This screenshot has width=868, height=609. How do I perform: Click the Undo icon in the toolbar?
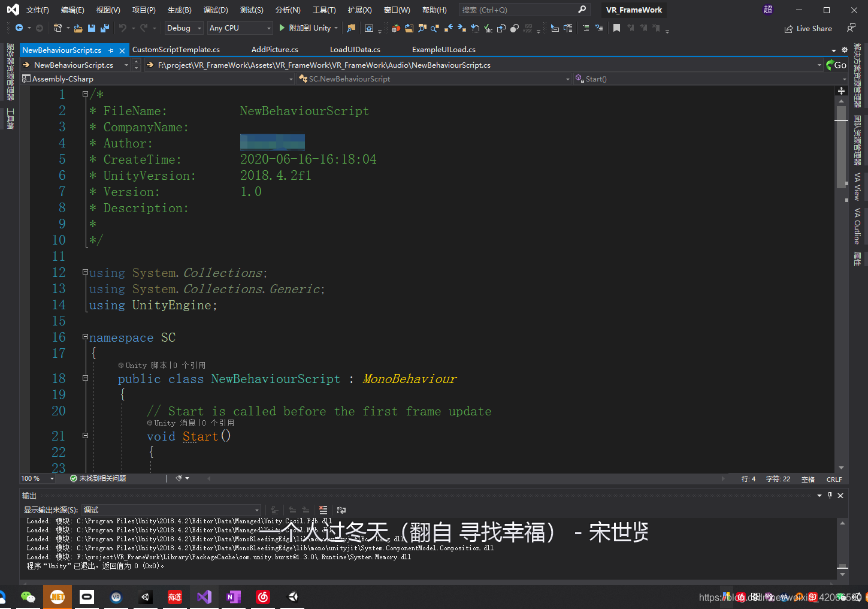click(x=122, y=28)
